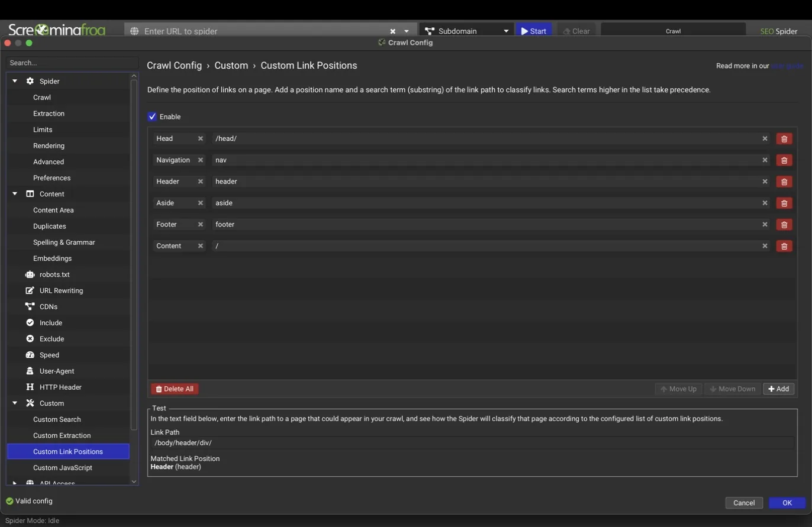This screenshot has height=527, width=812.
Task: Clear the footer search term field
Action: [x=765, y=225]
